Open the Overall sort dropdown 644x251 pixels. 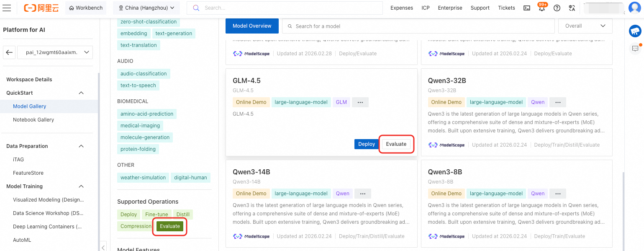585,26
